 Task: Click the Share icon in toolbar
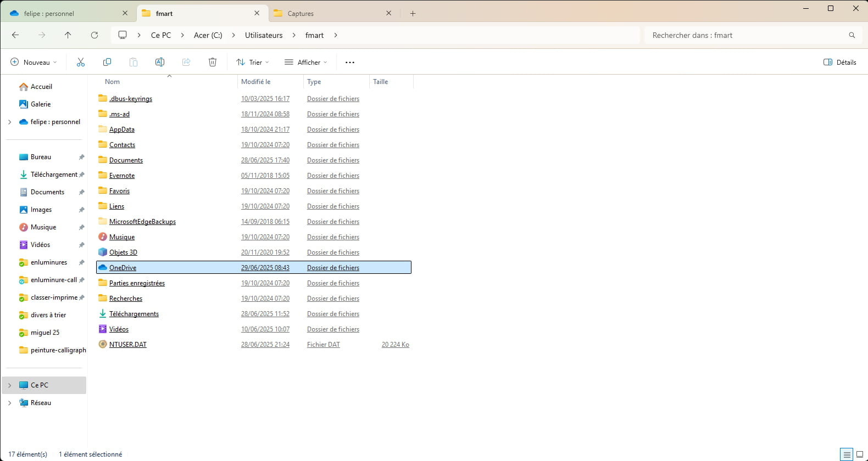[x=186, y=62]
